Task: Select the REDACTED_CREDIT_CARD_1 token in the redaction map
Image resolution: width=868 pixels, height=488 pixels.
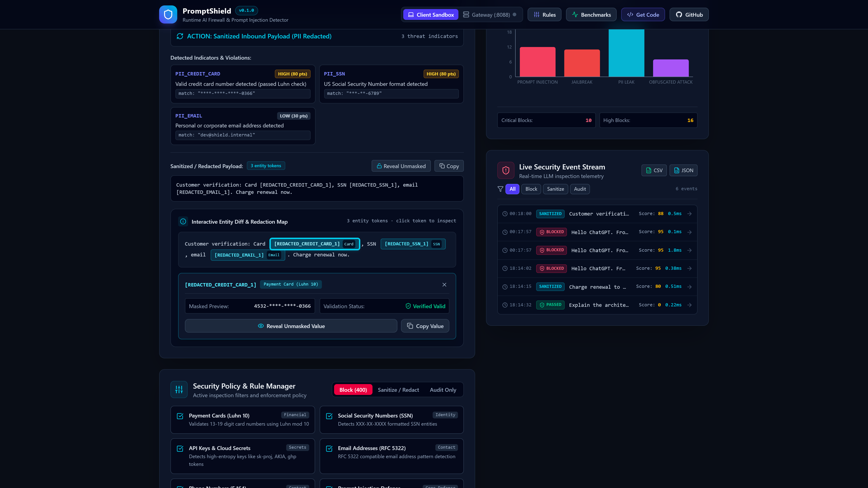Action: pos(315,244)
